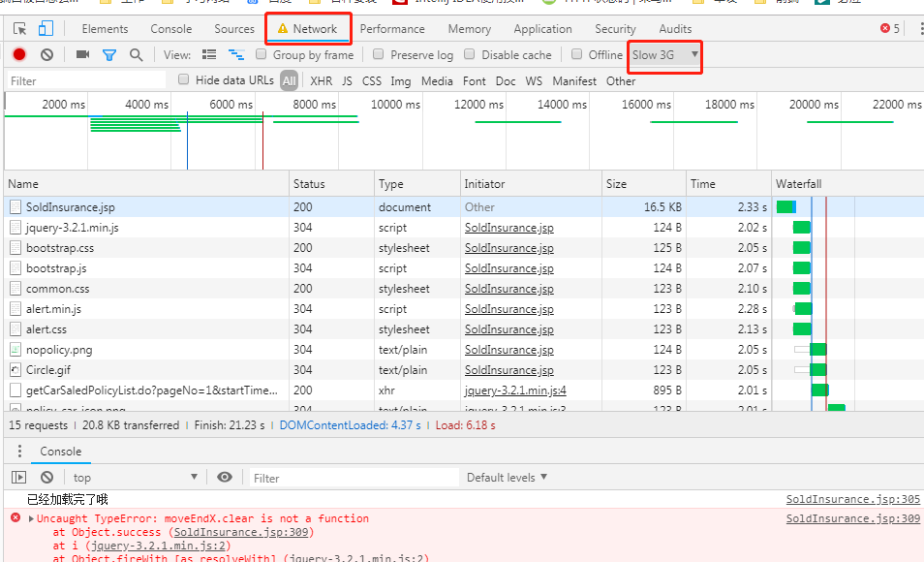Click the 8000 ms timeline overview segment
Image resolution: width=924 pixels, height=562 pixels.
pyautogui.click(x=314, y=105)
